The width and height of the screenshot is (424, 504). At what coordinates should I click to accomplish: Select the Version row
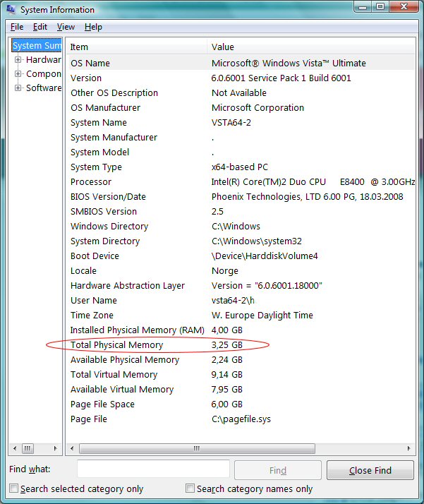[241, 78]
